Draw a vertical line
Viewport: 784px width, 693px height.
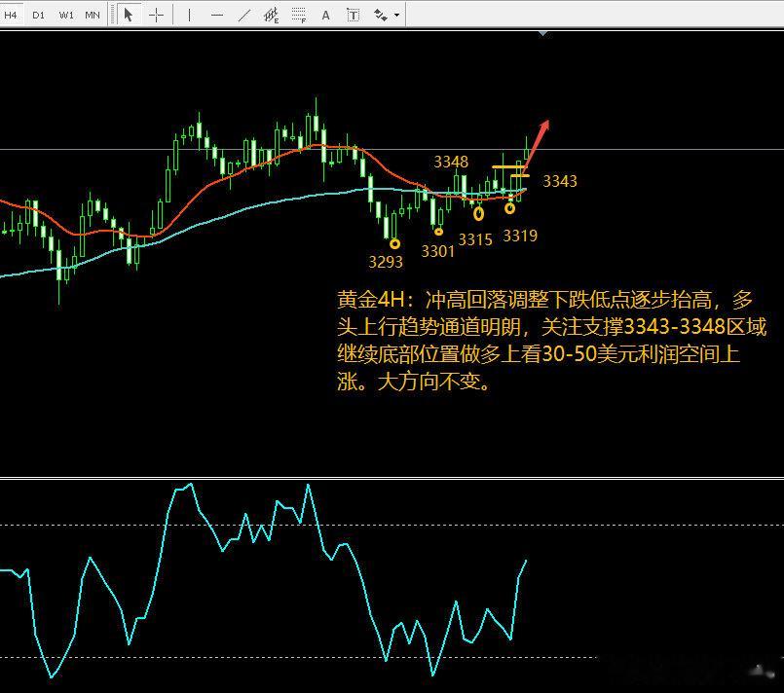coord(189,15)
